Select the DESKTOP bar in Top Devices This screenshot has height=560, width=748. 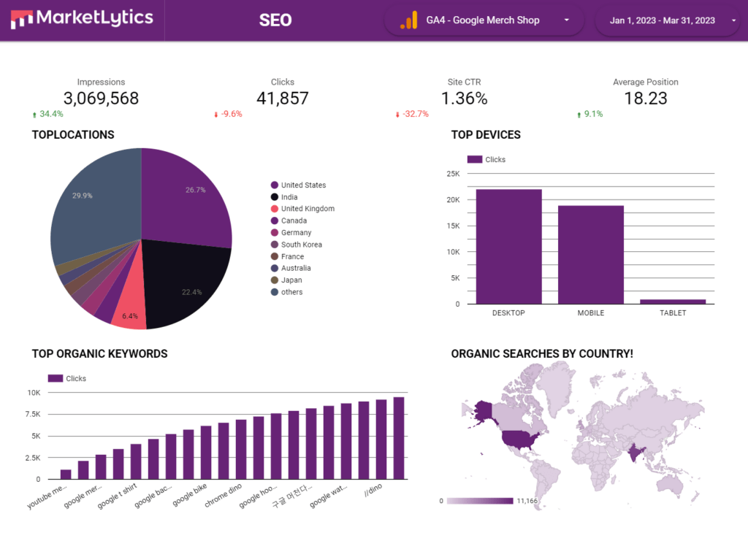508,246
